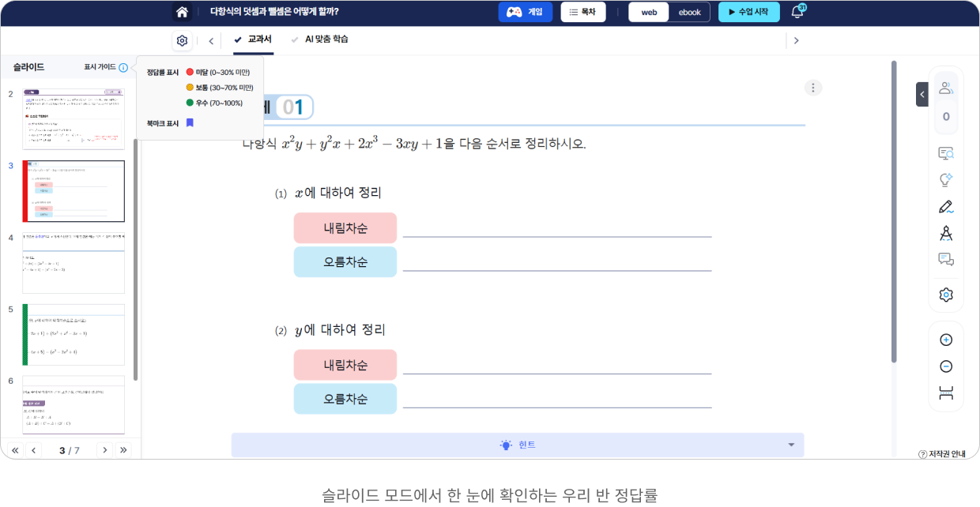Click the display guide info icon

123,68
